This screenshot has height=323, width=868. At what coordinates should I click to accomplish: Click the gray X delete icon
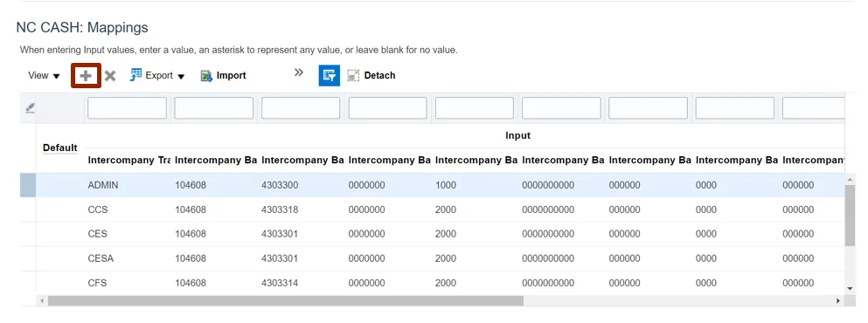pyautogui.click(x=110, y=76)
